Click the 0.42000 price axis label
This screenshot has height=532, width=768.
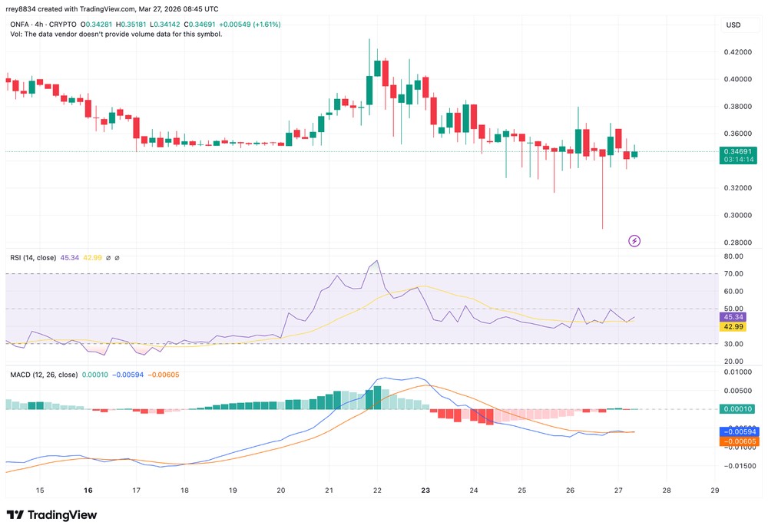click(737, 52)
